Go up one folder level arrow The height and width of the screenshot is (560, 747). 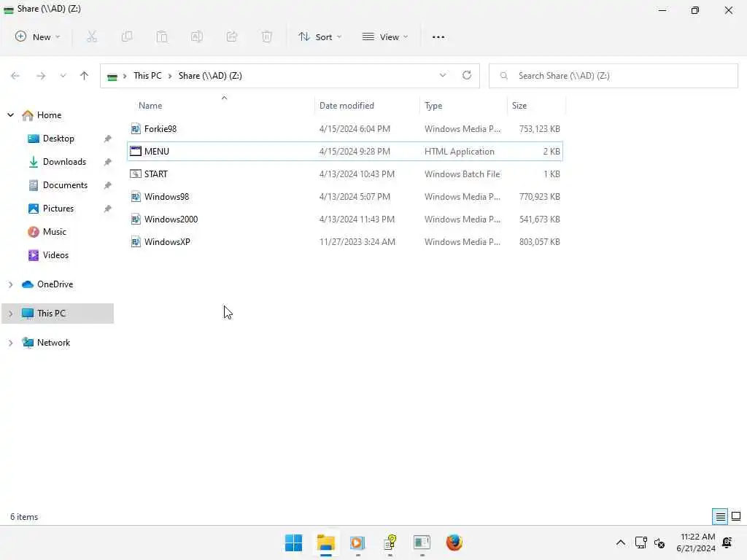click(85, 76)
